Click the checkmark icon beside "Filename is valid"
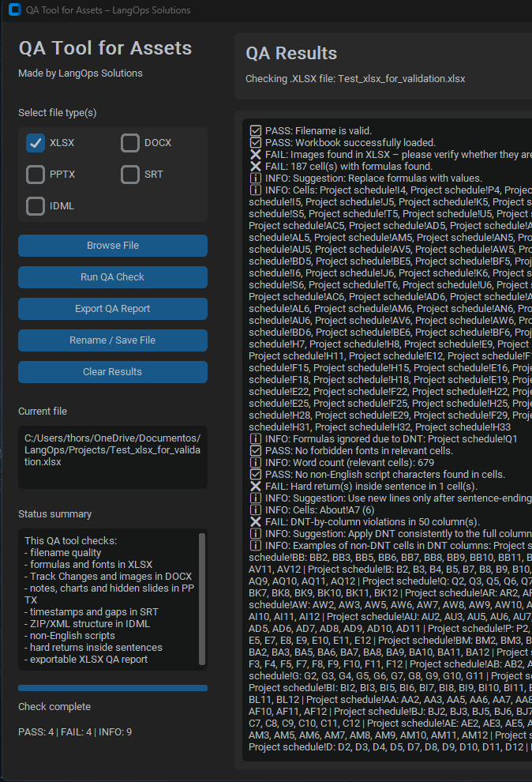The image size is (532, 782). click(256, 131)
